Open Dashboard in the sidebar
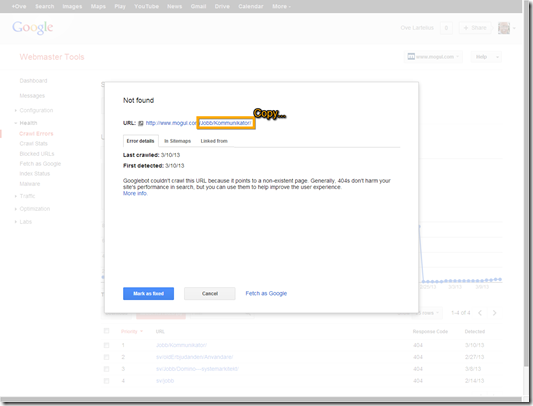Viewport: 533px width, 406px height. pyautogui.click(x=33, y=81)
